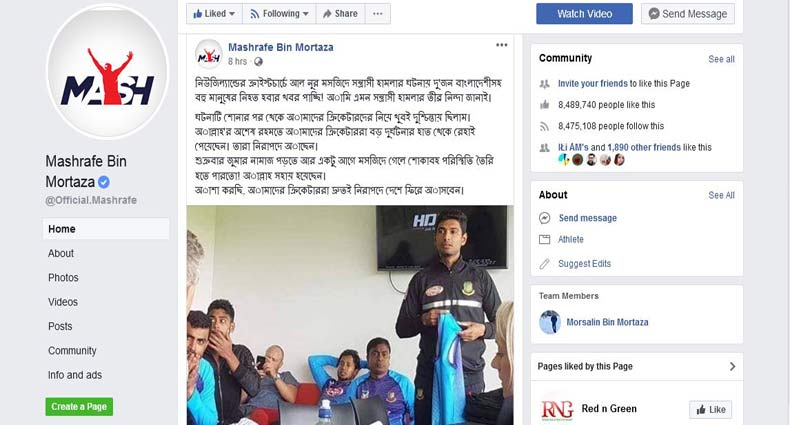790x425 pixels.
Task: Open the post's three-dot options menu
Action: 501,45
